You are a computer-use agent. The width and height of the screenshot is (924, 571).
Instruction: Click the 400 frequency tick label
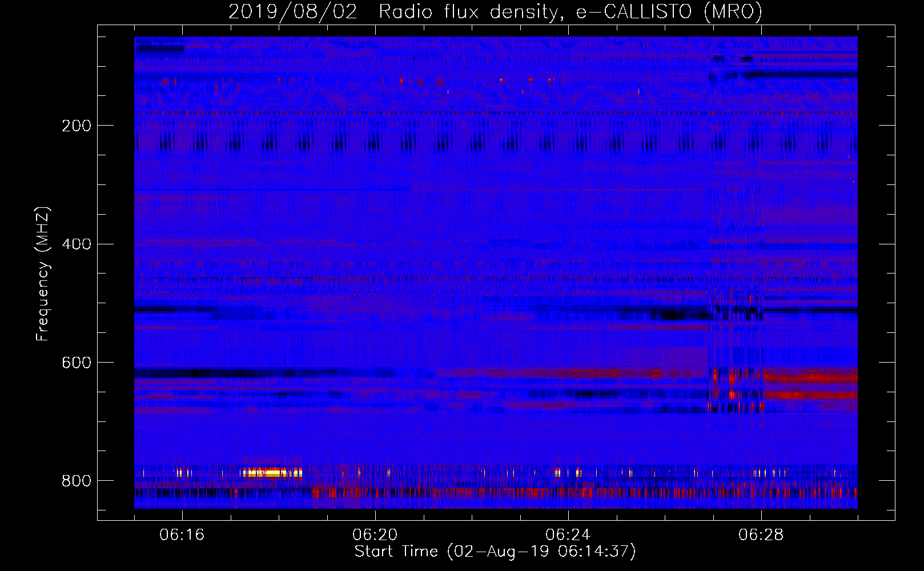tap(77, 244)
